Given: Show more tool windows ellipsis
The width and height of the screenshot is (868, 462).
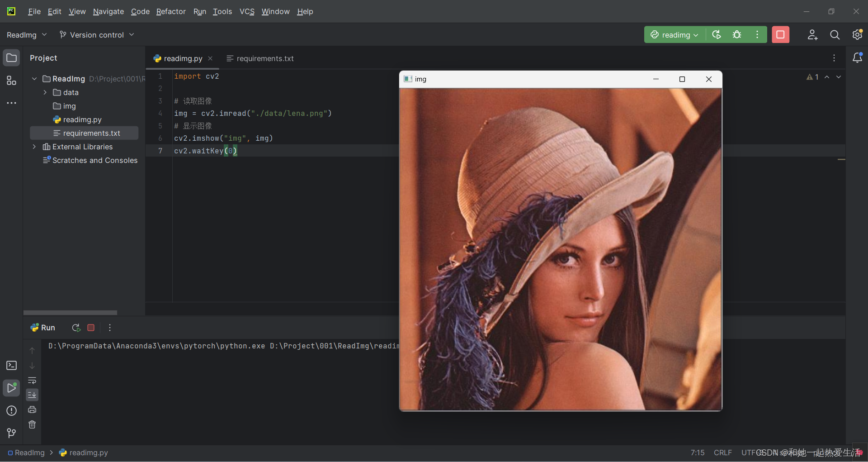Looking at the screenshot, I should pos(11,103).
